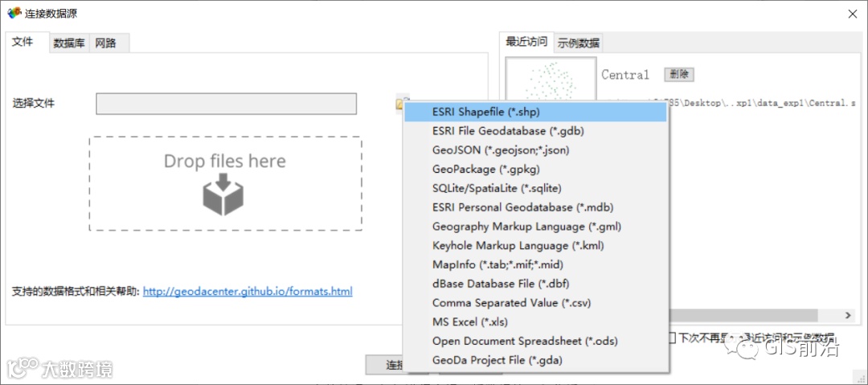
Task: Open the 数据库 tab
Action: 69,43
